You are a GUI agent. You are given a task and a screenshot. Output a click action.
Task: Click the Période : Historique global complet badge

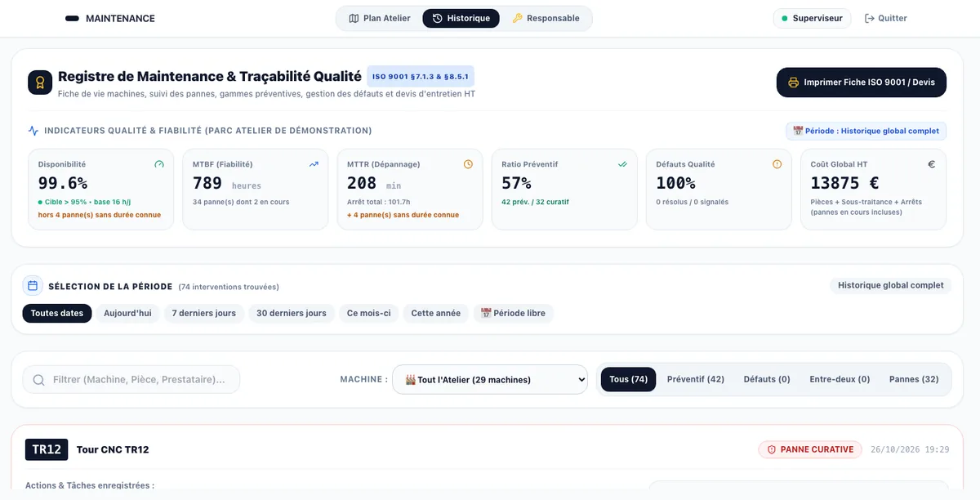(x=866, y=131)
